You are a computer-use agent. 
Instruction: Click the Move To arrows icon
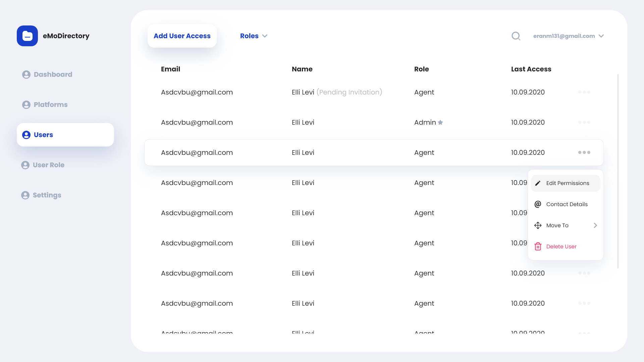pos(538,225)
